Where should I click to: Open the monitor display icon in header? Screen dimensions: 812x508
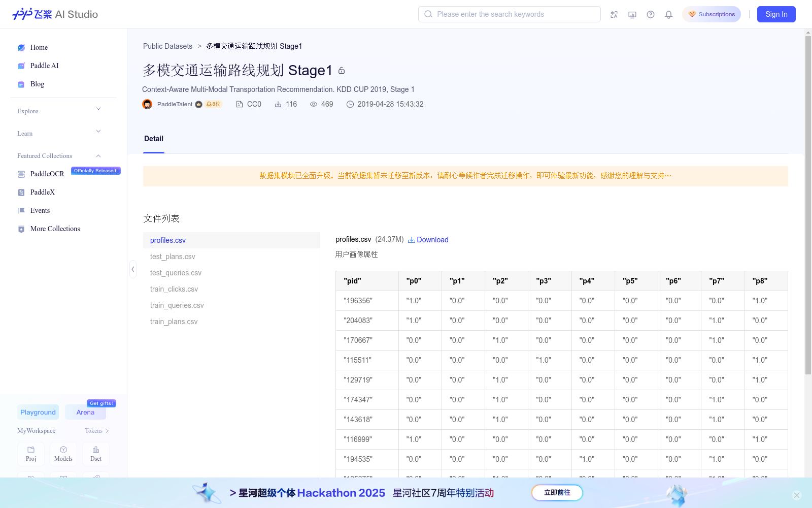[x=632, y=14]
